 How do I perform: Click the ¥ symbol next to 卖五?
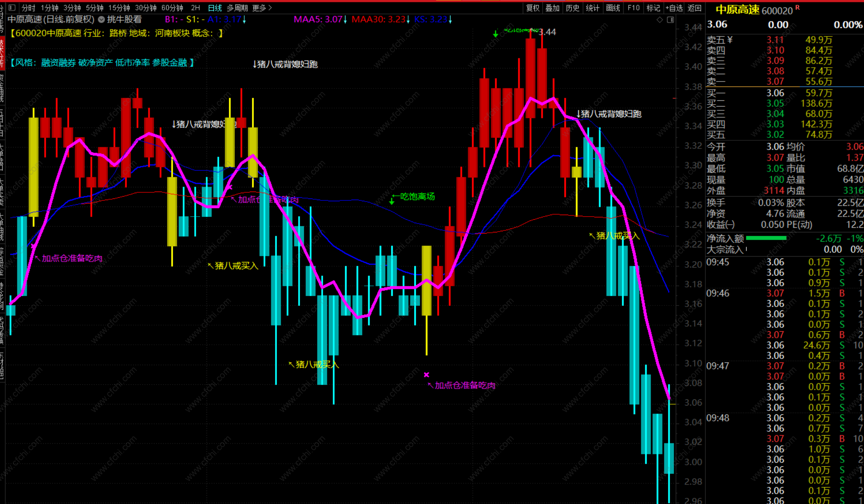click(730, 40)
